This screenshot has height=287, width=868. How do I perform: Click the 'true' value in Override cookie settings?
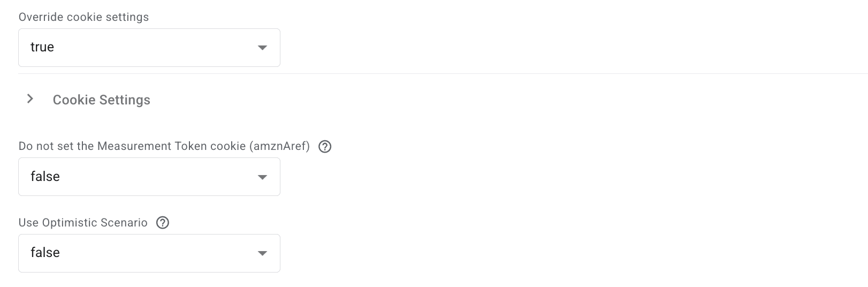click(42, 47)
